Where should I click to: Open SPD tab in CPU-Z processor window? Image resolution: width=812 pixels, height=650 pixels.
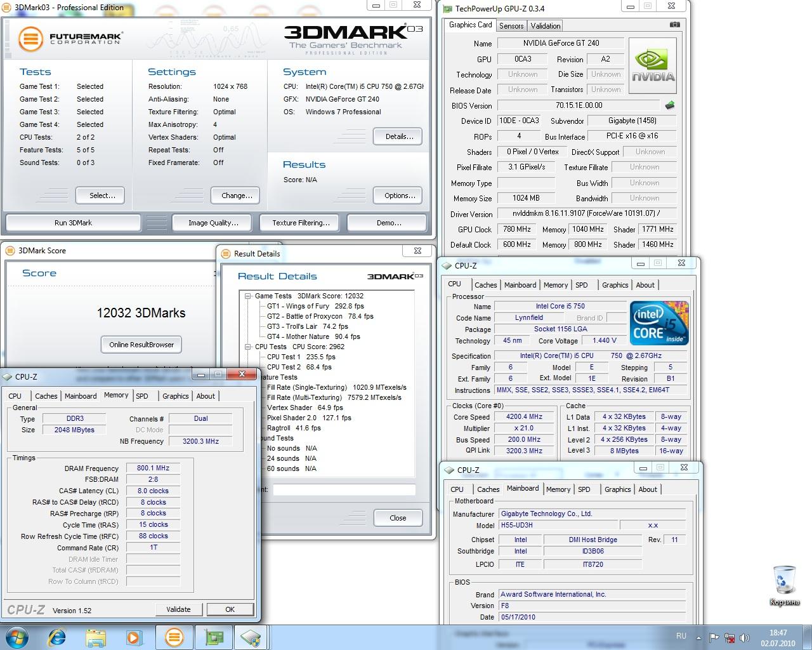pos(582,285)
